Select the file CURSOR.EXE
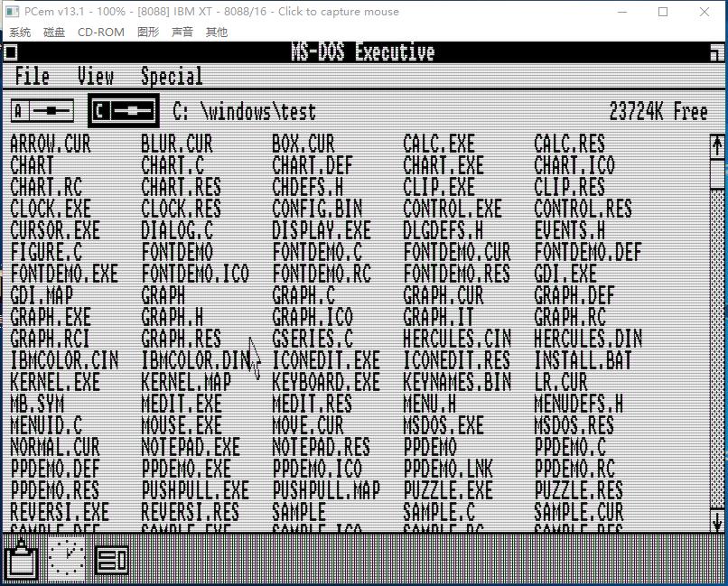 55,230
